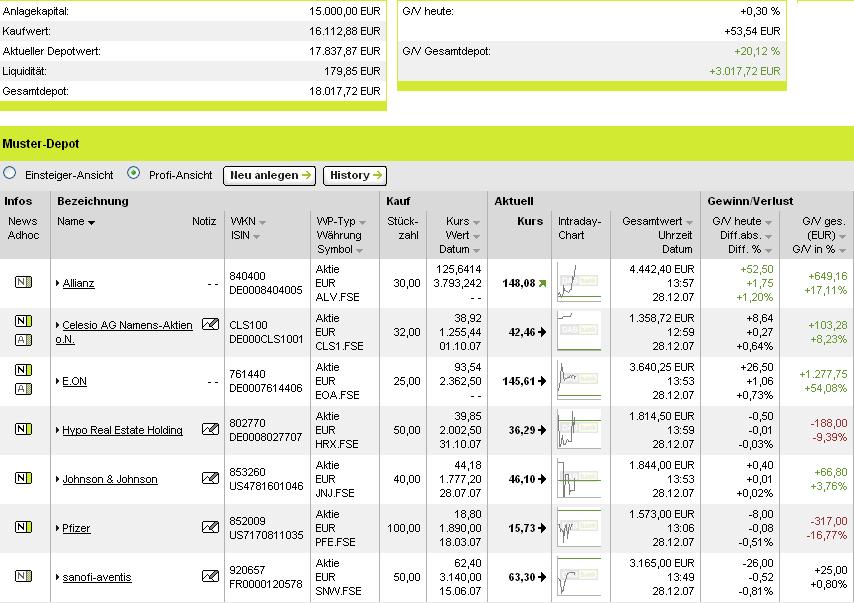Click Neu anlegen button
The image size is (854, 603).
tap(270, 175)
